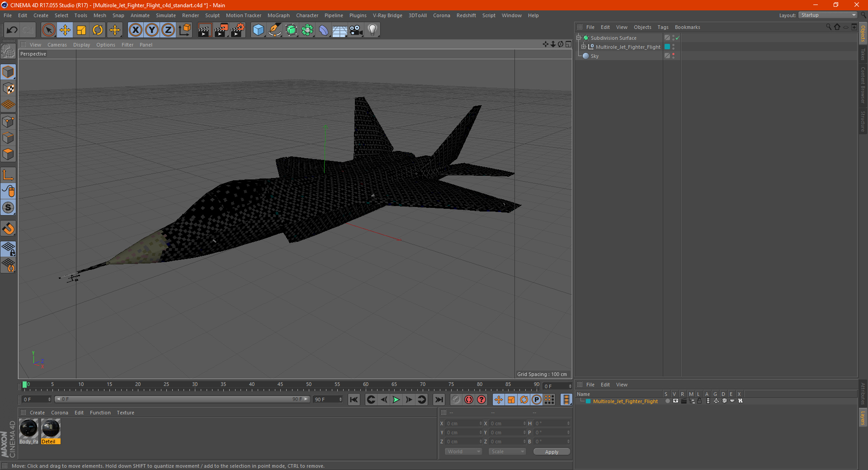Open the viewport Cameras menu
868x470 pixels.
tap(57, 45)
